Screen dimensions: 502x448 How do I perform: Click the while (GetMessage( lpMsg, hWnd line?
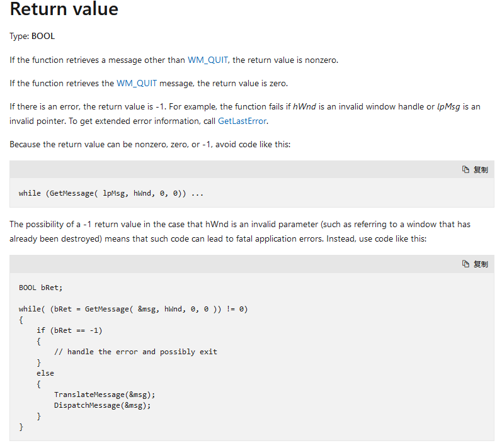pyautogui.click(x=111, y=193)
